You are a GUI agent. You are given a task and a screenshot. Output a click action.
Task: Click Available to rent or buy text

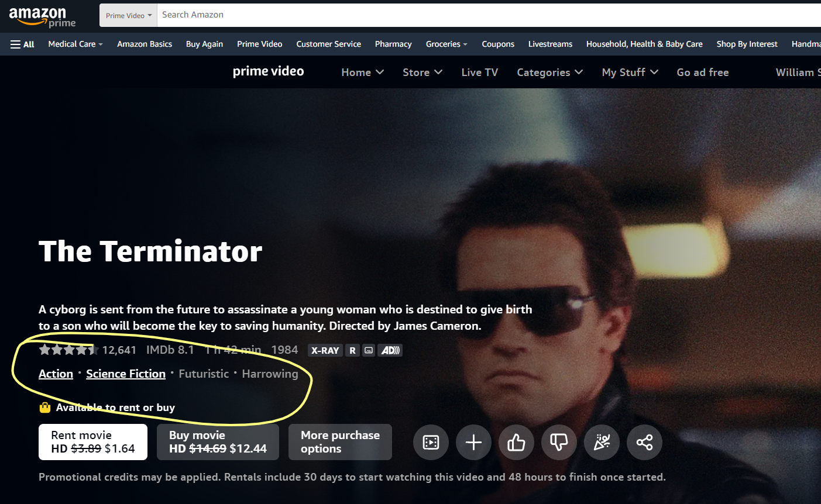coord(115,408)
